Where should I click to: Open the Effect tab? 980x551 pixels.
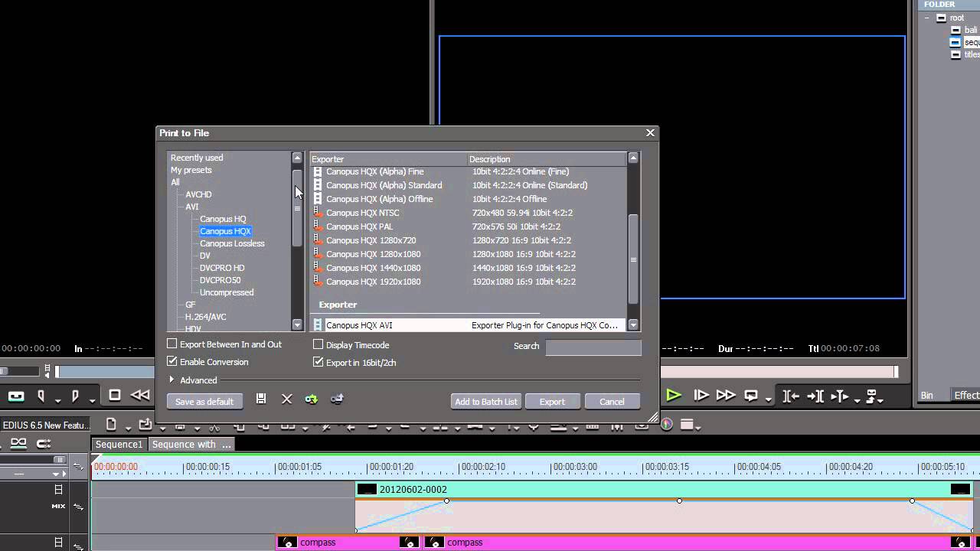click(966, 396)
